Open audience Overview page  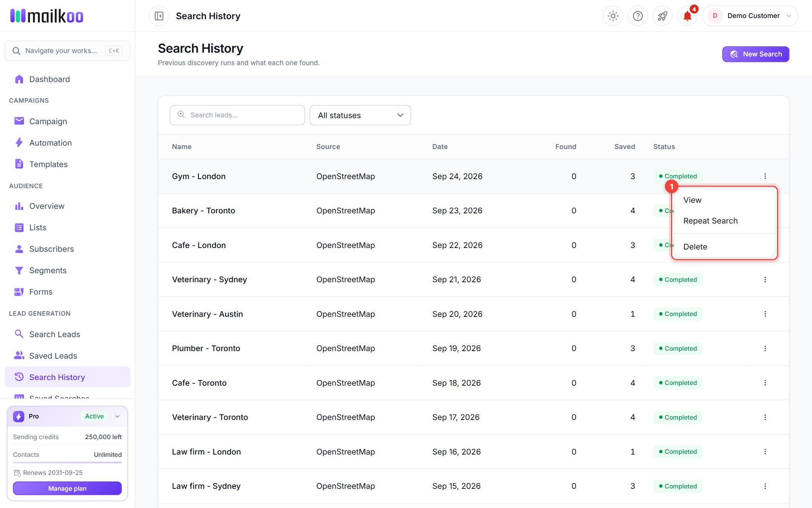pos(67,206)
